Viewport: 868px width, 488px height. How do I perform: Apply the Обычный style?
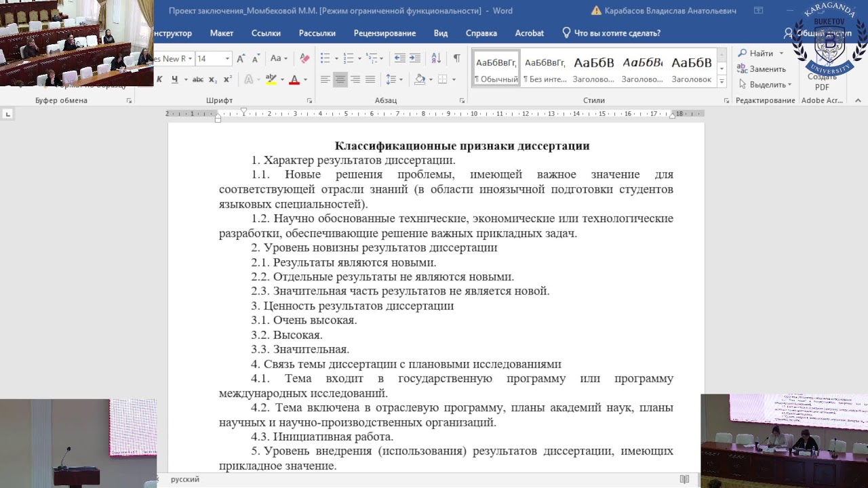click(x=496, y=70)
